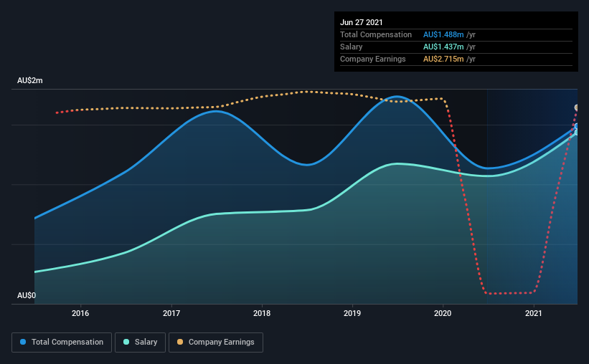Click the AU$2.715m company earnings value
Viewport: 589px width, 364px height.
coord(443,59)
